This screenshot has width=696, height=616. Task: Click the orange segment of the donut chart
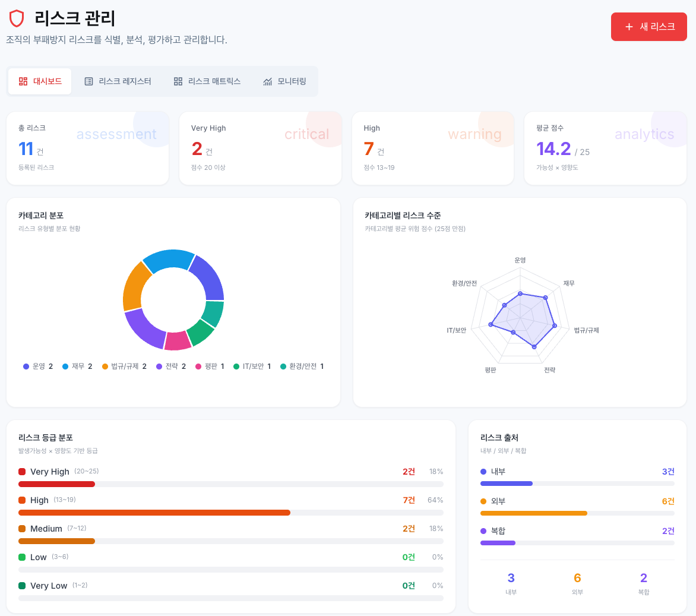point(134,285)
